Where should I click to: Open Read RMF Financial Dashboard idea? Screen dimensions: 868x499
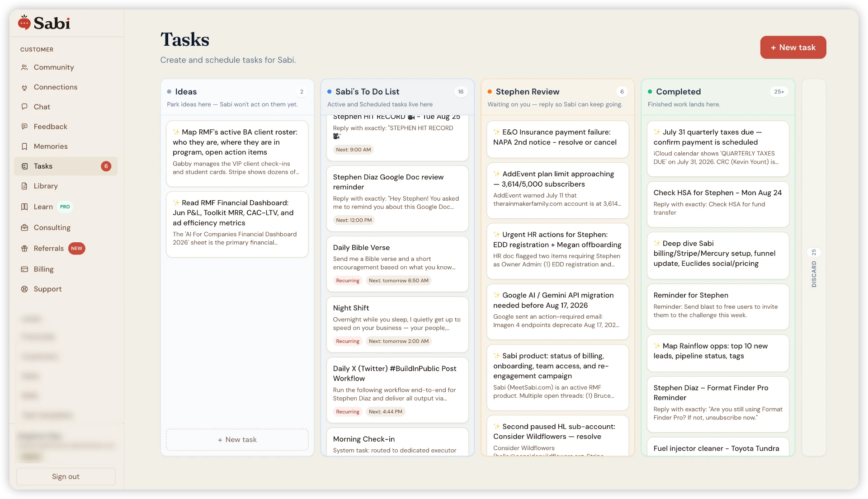237,224
